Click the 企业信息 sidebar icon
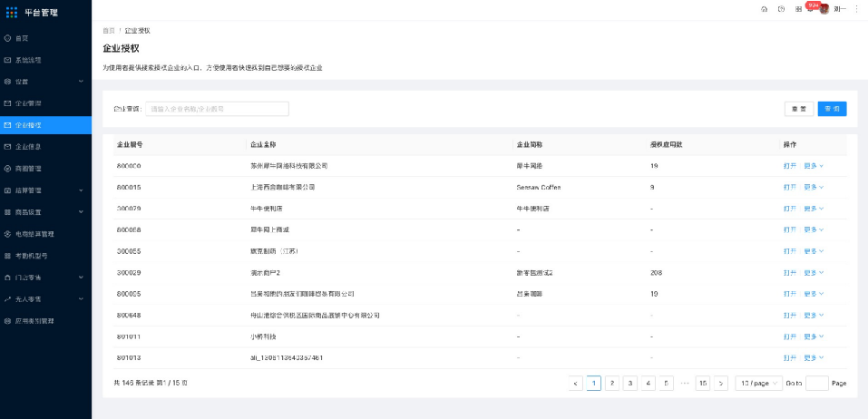868x419 pixels. (x=7, y=147)
